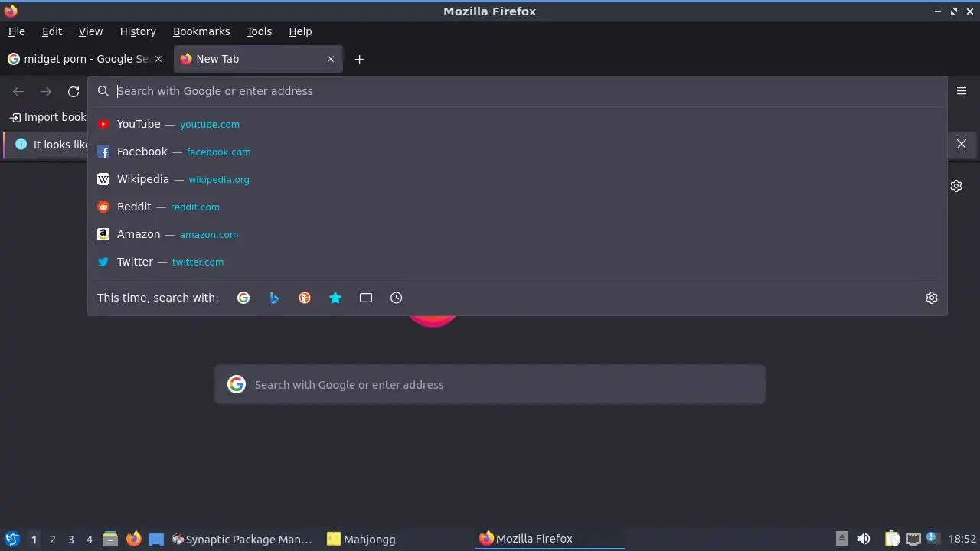Open new tab personalize gear icon

click(x=956, y=186)
